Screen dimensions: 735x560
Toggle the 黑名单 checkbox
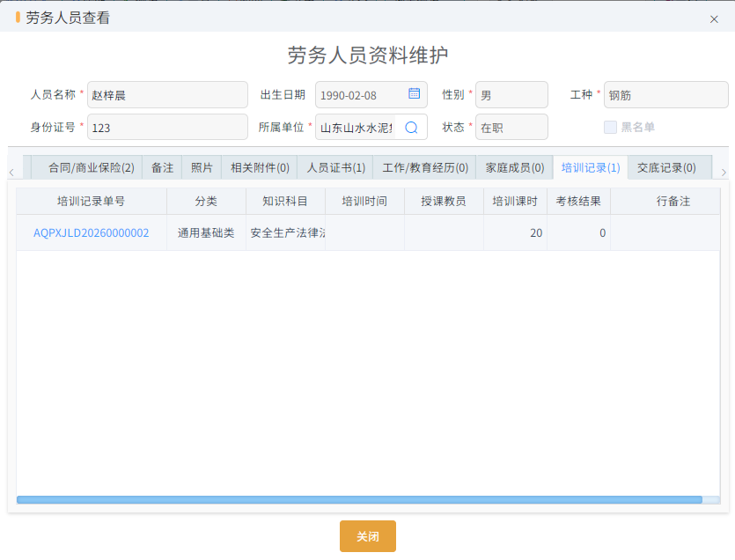point(610,127)
